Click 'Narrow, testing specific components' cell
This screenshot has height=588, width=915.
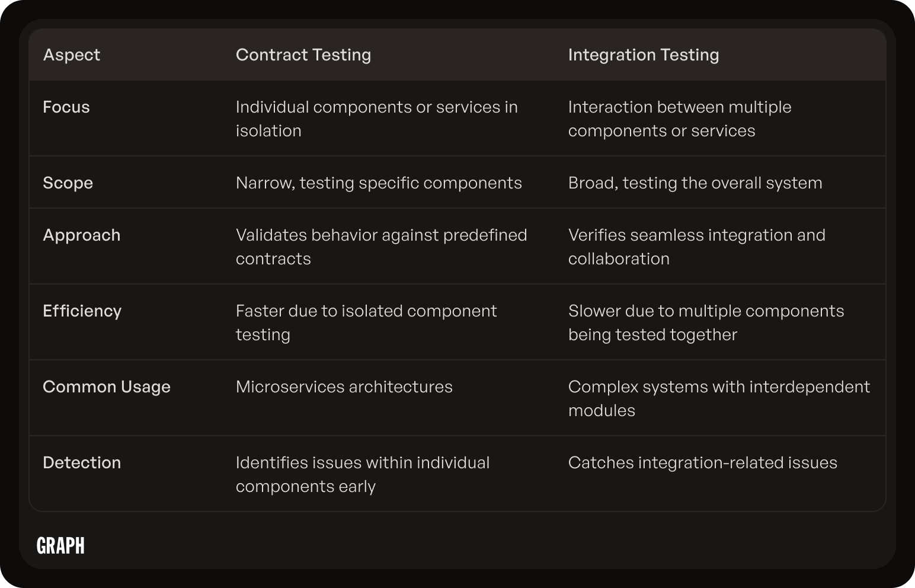tap(379, 183)
